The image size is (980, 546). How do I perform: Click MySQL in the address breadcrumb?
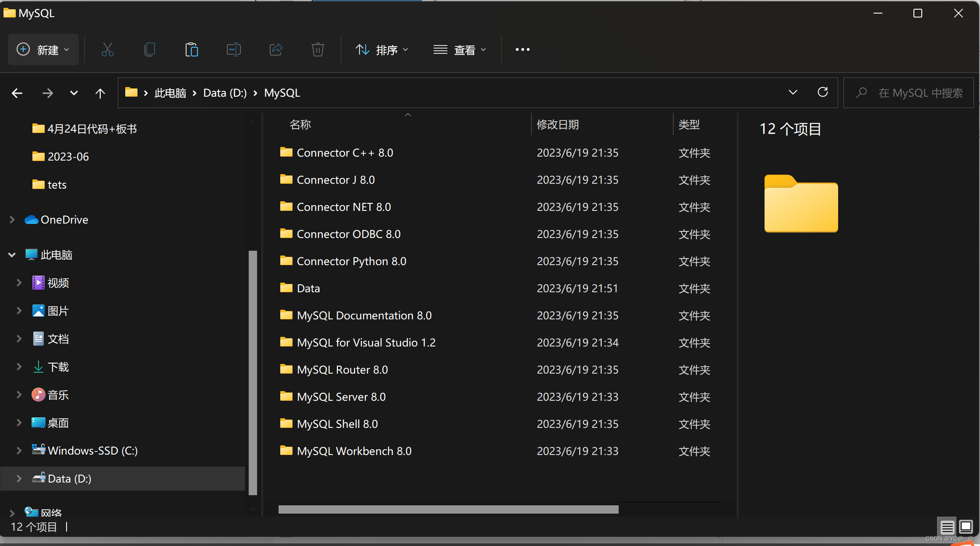pyautogui.click(x=282, y=93)
